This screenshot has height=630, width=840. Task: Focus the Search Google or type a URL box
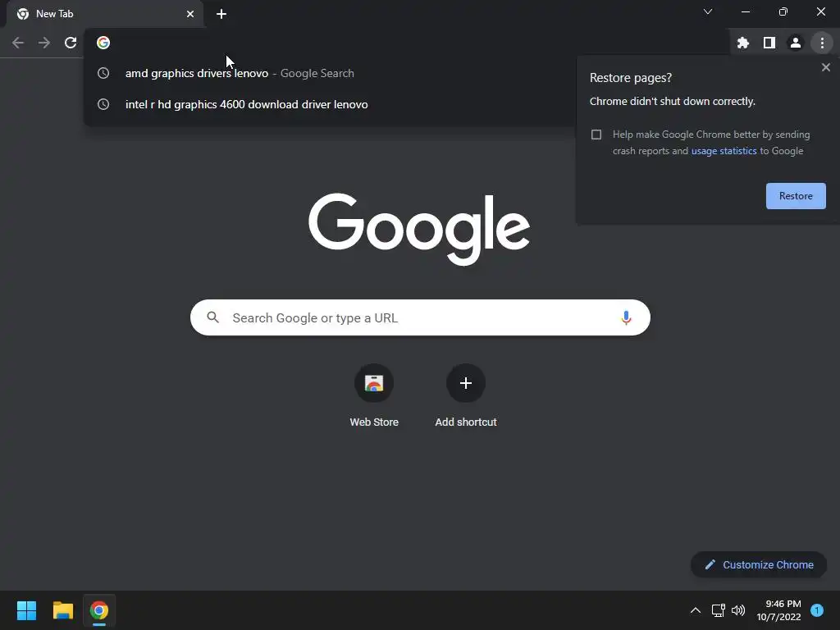tap(420, 317)
